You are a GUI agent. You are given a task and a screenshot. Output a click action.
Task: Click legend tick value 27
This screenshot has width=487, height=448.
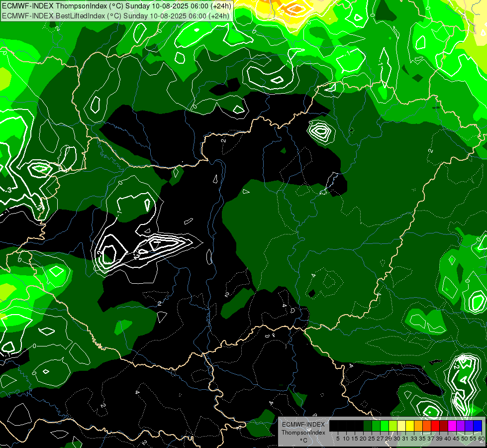pyautogui.click(x=380, y=439)
